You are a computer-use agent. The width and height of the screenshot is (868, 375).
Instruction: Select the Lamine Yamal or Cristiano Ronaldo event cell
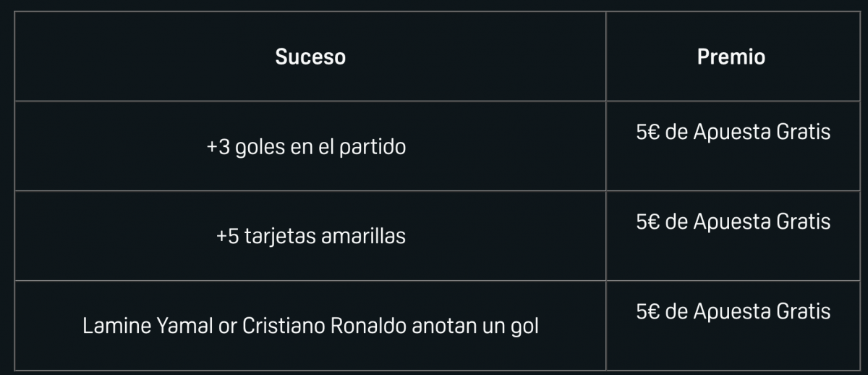(310, 326)
